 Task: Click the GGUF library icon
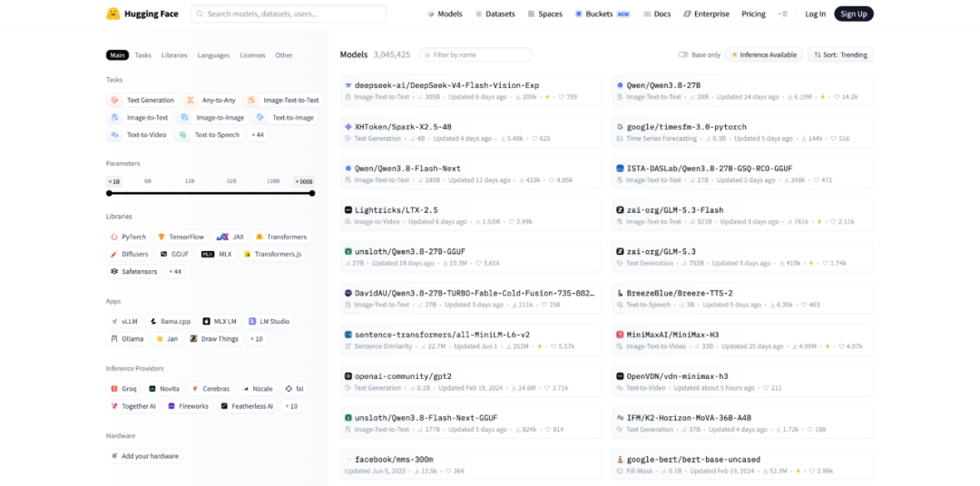pos(163,254)
